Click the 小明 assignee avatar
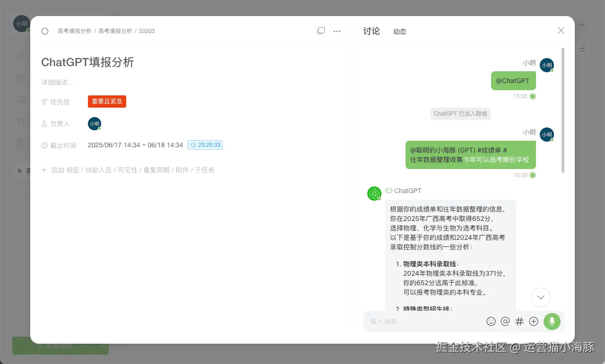 point(95,124)
